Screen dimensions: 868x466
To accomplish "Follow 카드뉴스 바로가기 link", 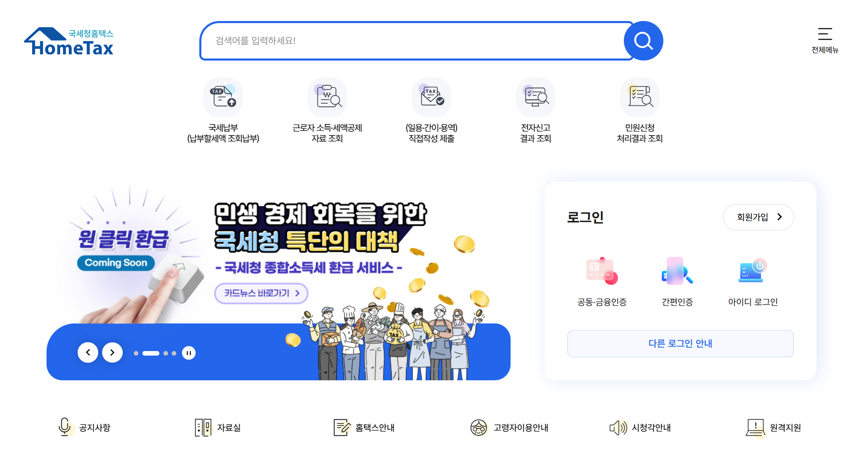I will 261,293.
